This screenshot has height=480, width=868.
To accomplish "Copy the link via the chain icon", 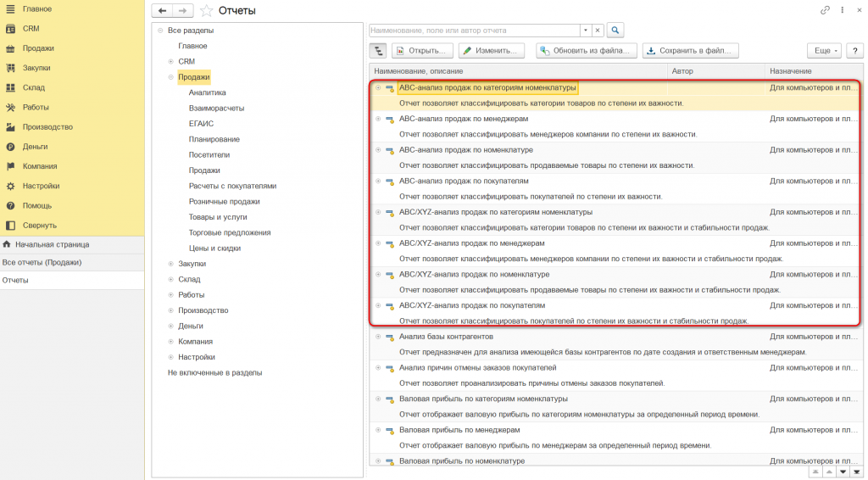I will (x=825, y=10).
